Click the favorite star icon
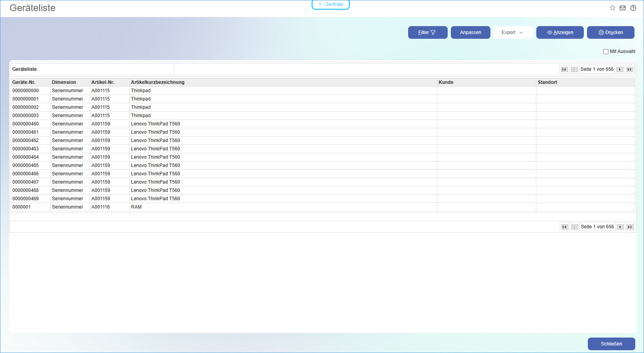The height and width of the screenshot is (353, 644). 612,8
